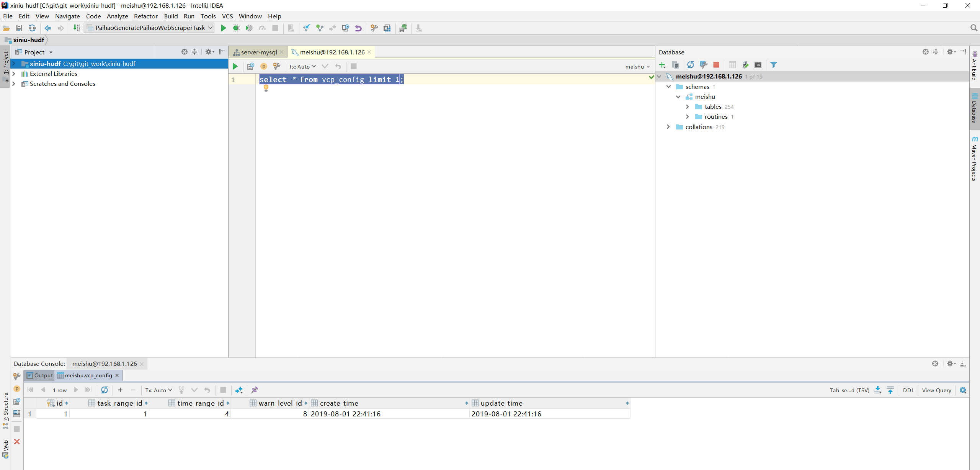
Task: Toggle the Maven Projects side tab
Action: [x=974, y=159]
